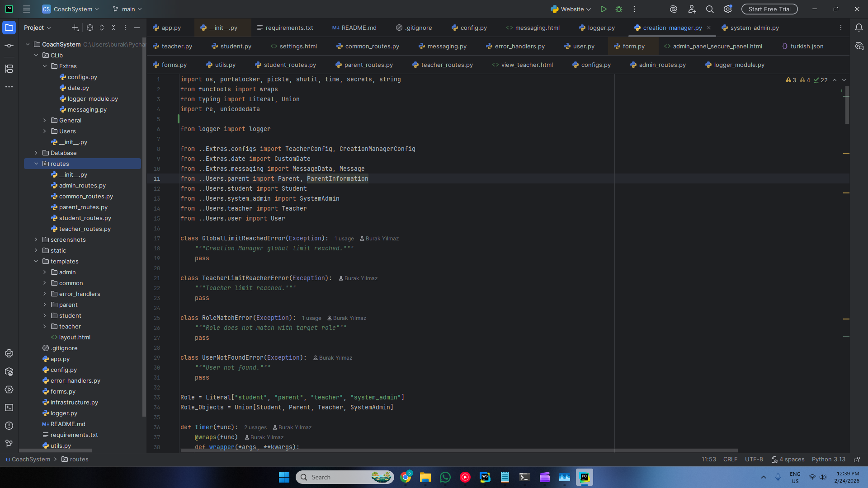The height and width of the screenshot is (488, 868).
Task: Click the Python 3.13 interpreter status
Action: click(828, 460)
